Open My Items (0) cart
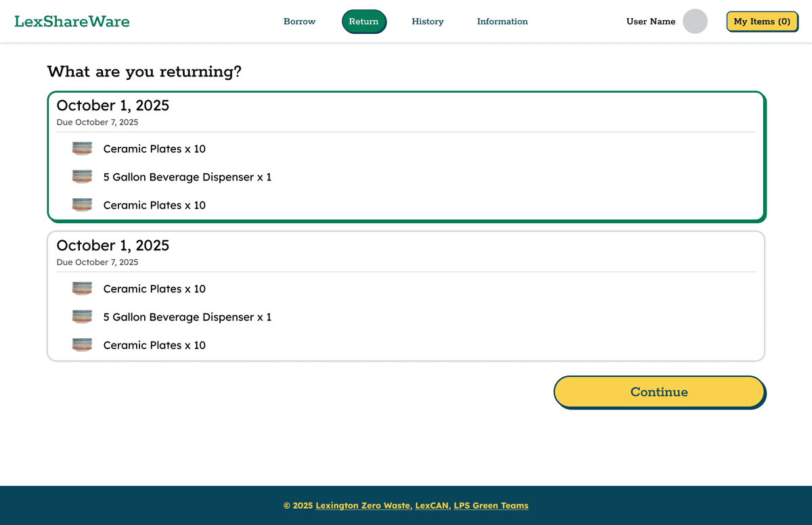This screenshot has width=812, height=525. 762,22
